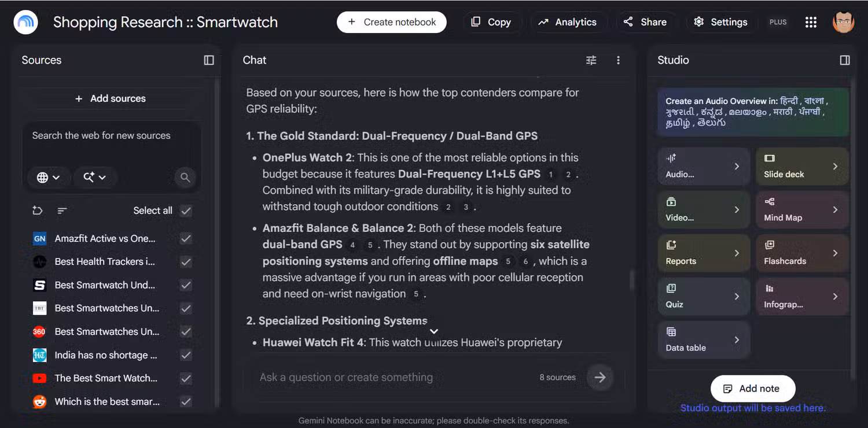Image resolution: width=868 pixels, height=428 pixels.
Task: Open Google apps grid icon
Action: [811, 22]
